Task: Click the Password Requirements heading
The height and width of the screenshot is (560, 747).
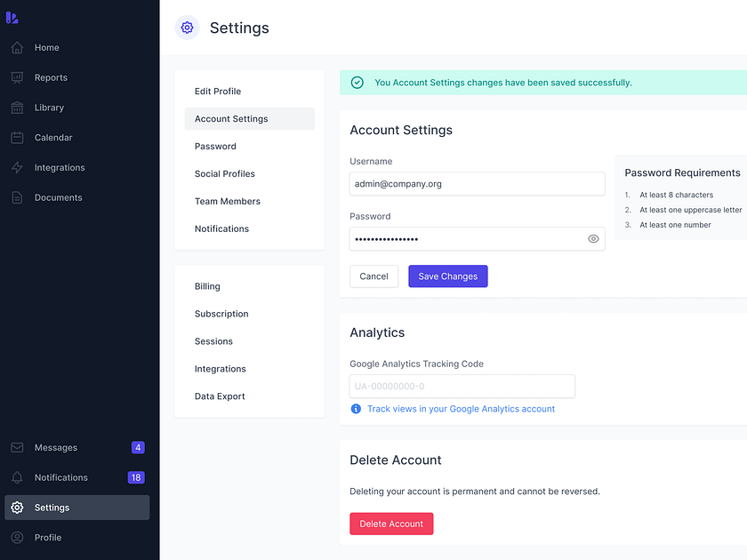Action: click(x=682, y=172)
